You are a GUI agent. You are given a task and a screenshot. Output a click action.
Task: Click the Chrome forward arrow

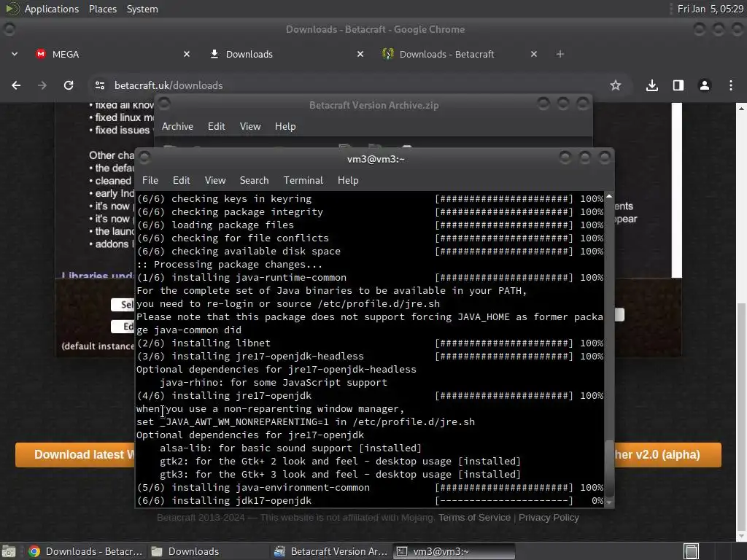click(42, 85)
